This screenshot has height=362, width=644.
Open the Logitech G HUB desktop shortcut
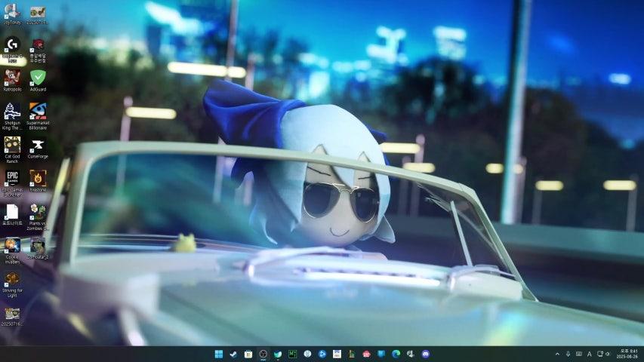12,50
